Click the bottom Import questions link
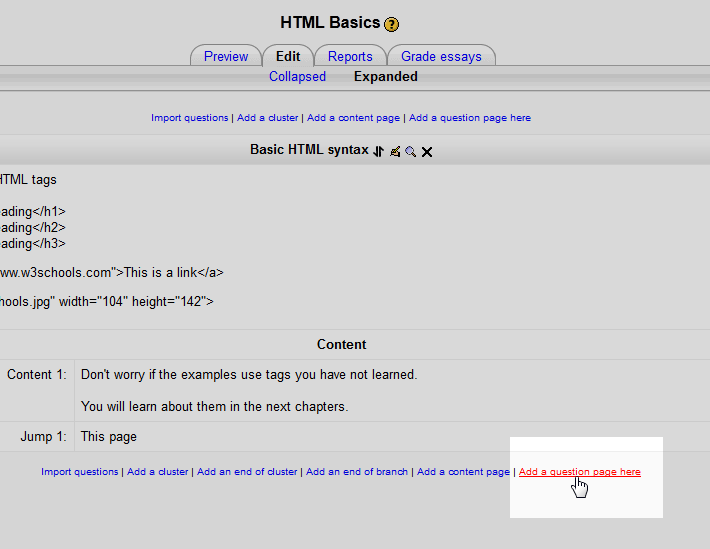The image size is (710, 549). click(x=80, y=472)
